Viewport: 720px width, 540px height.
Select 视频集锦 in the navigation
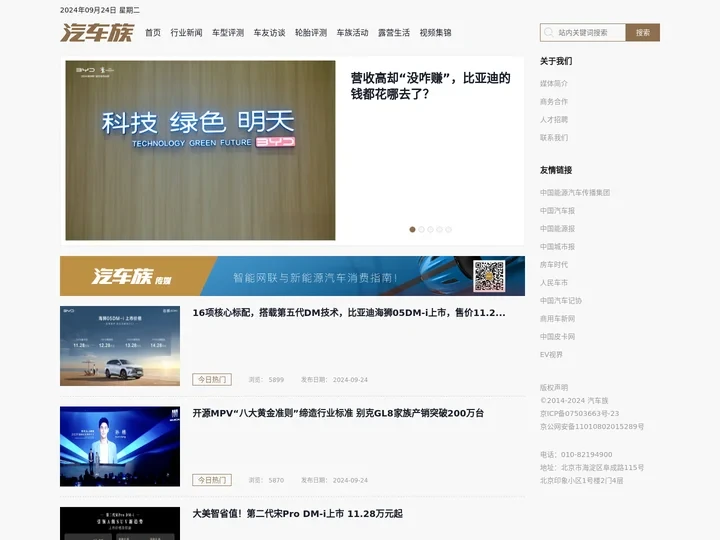point(435,33)
